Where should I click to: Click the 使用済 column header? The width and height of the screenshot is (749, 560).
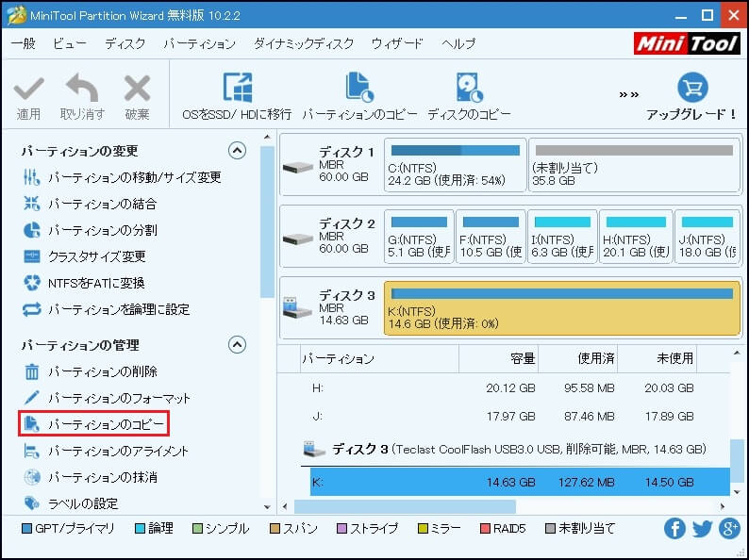[577, 358]
